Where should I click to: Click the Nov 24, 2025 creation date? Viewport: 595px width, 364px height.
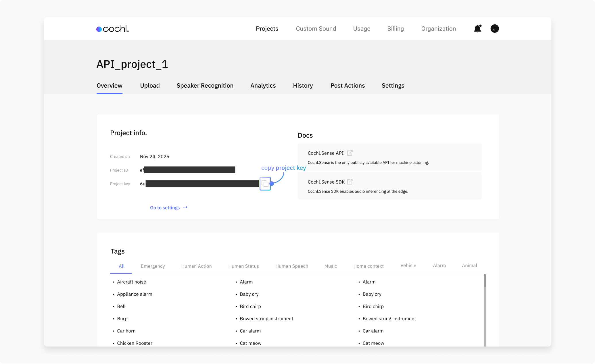(x=155, y=157)
